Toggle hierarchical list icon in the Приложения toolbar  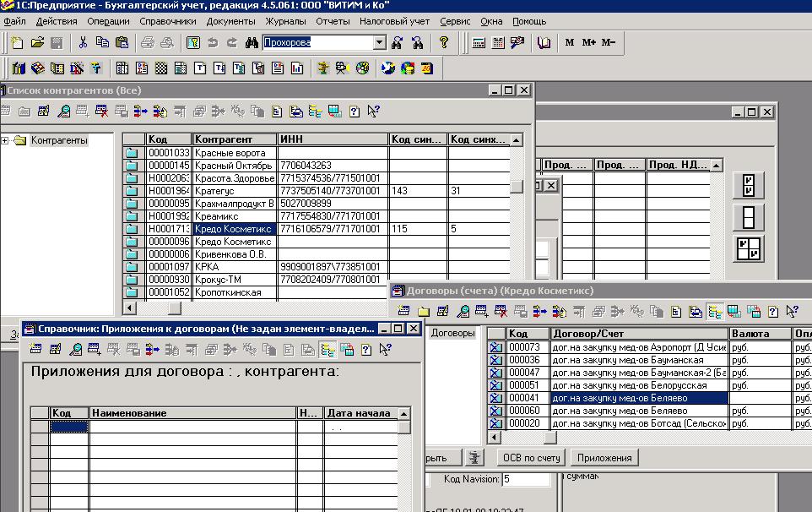pyautogui.click(x=328, y=350)
